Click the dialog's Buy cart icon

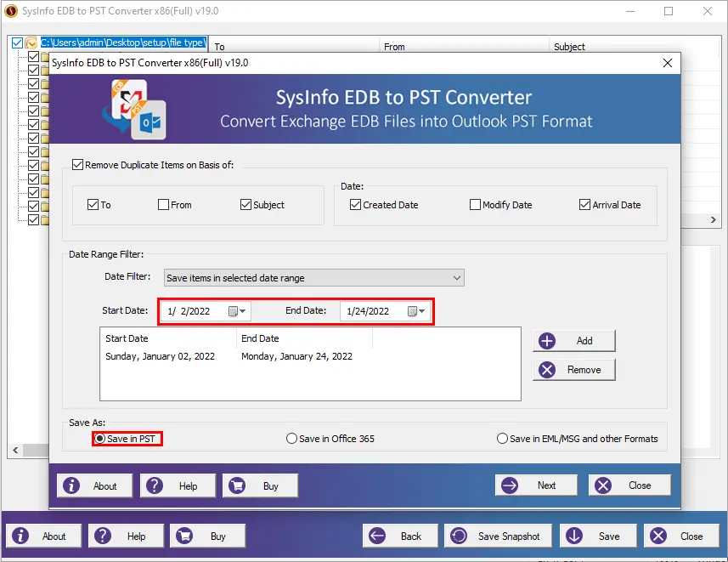[237, 485]
